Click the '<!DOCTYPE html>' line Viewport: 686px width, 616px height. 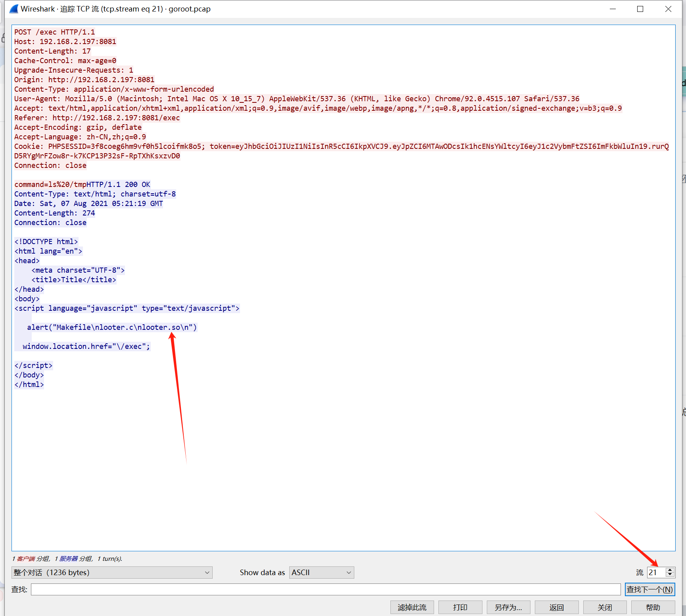pos(46,242)
